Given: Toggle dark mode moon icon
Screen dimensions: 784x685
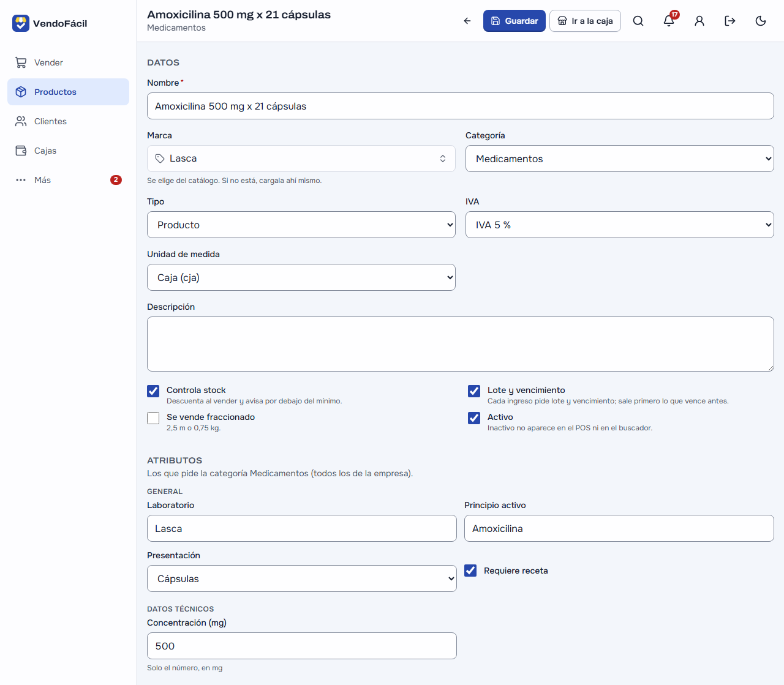Looking at the screenshot, I should point(761,21).
